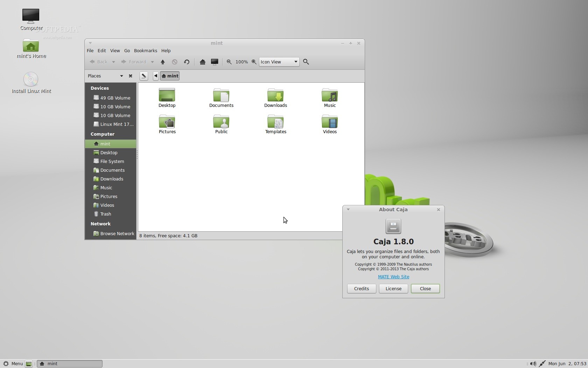Open the network connection tray icon
This screenshot has width=588, height=368.
tap(542, 364)
